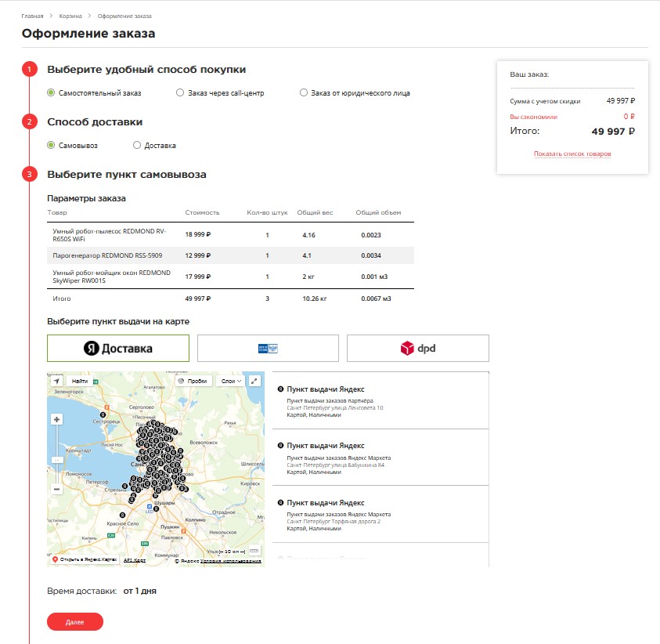The height and width of the screenshot is (644, 660).
Task: Expand the map to fullscreen
Action: click(254, 382)
